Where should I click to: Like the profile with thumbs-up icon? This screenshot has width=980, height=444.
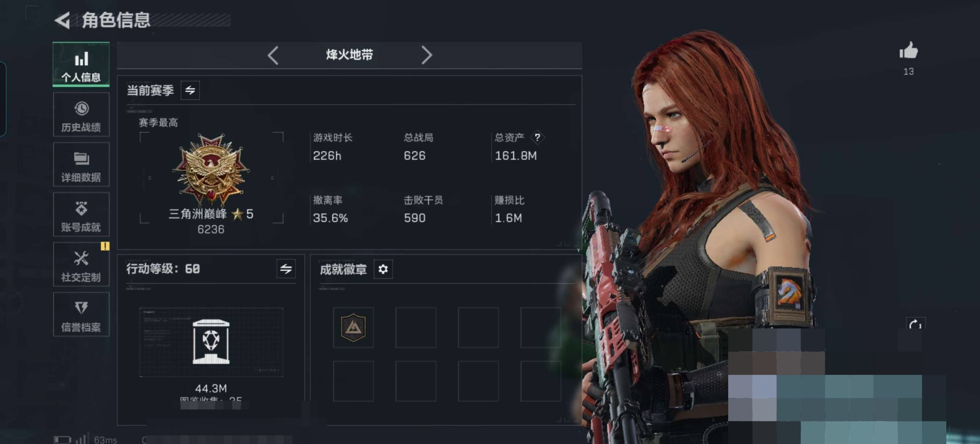point(908,51)
